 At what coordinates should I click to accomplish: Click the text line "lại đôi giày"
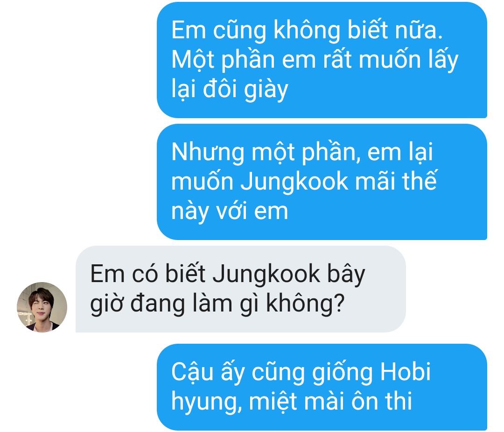tap(230, 89)
